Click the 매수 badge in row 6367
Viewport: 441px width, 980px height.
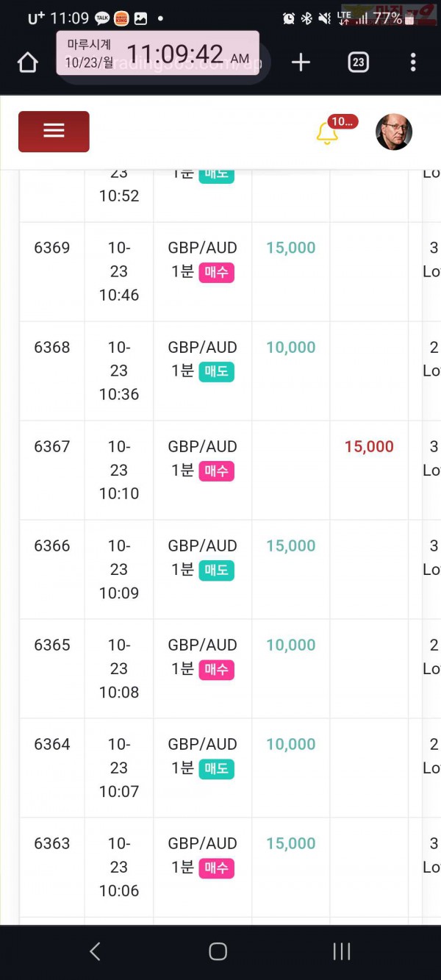coord(216,471)
